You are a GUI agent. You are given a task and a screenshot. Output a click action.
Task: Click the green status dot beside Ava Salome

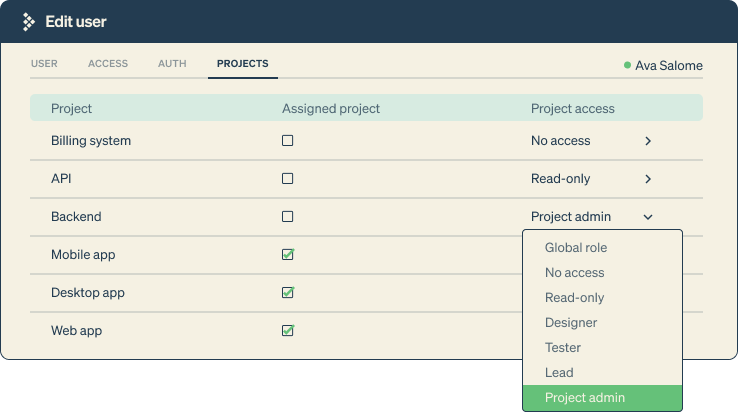627,65
